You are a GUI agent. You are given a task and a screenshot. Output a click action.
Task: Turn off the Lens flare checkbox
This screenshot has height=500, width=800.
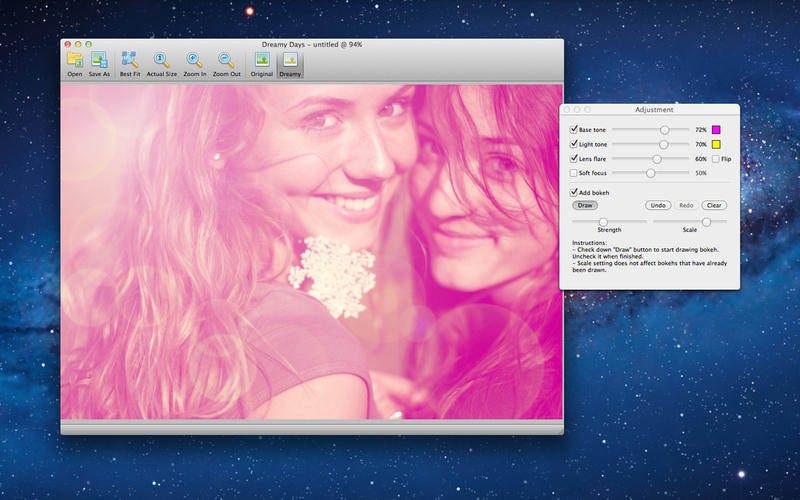tap(574, 158)
